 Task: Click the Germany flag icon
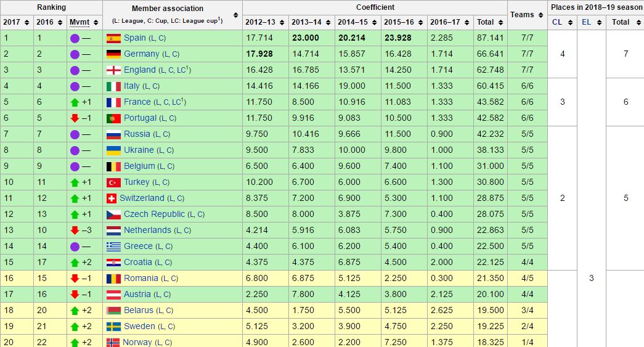(113, 54)
